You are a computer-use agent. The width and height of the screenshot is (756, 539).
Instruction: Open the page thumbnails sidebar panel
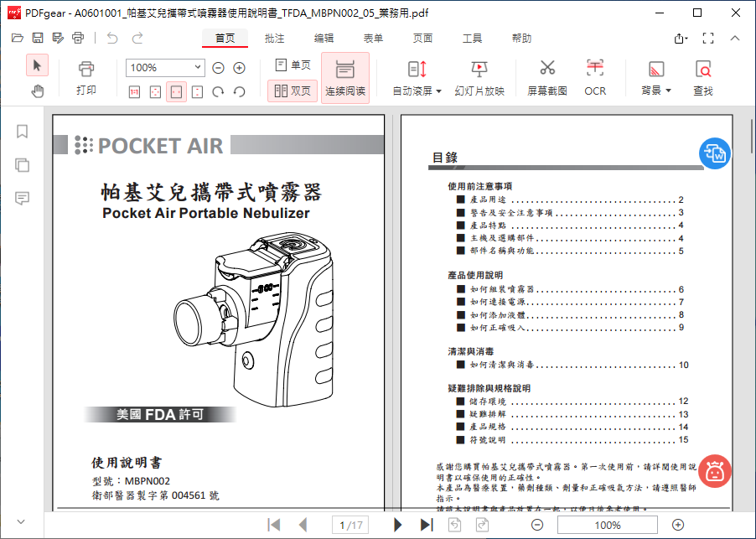[22, 165]
